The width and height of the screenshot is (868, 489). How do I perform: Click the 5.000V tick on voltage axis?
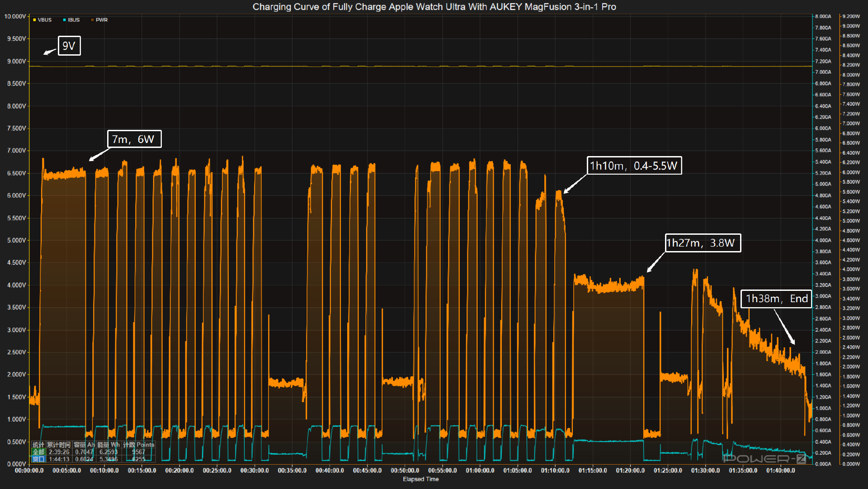[16, 240]
